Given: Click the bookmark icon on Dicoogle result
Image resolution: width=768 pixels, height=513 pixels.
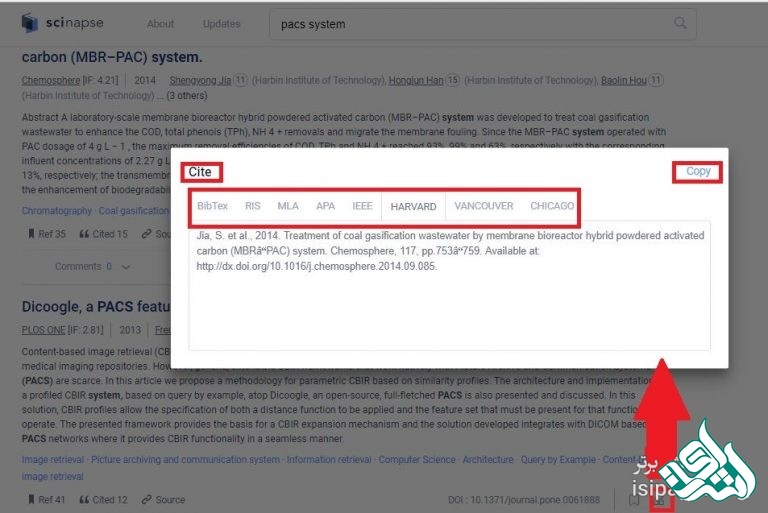Looking at the screenshot, I should click(634, 500).
